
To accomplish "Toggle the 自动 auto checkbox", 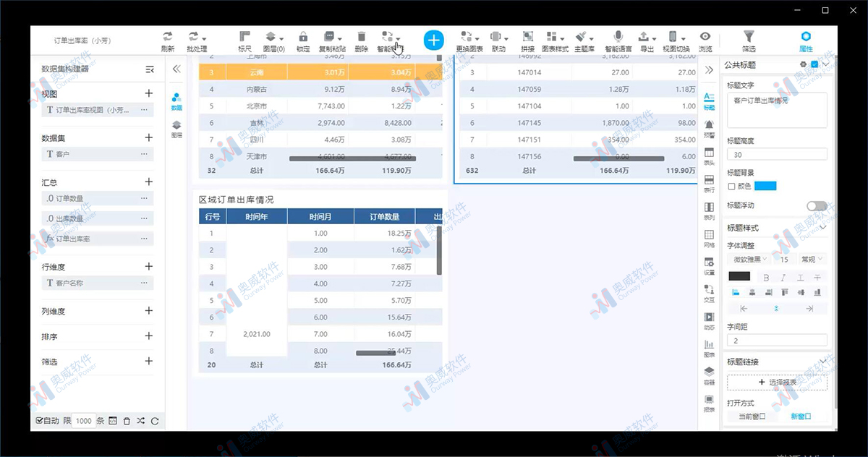I will (39, 421).
